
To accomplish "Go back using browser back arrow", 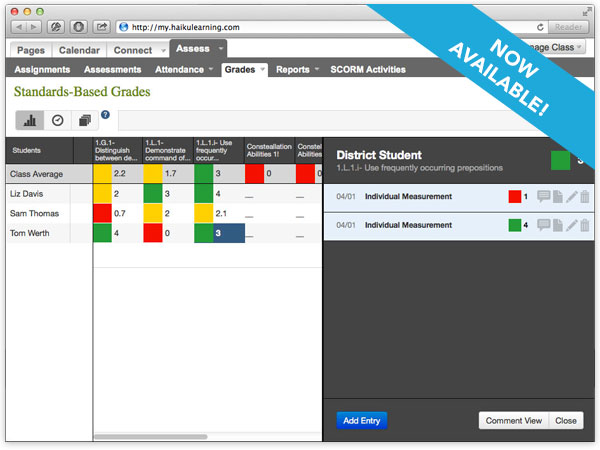I will tap(22, 26).
